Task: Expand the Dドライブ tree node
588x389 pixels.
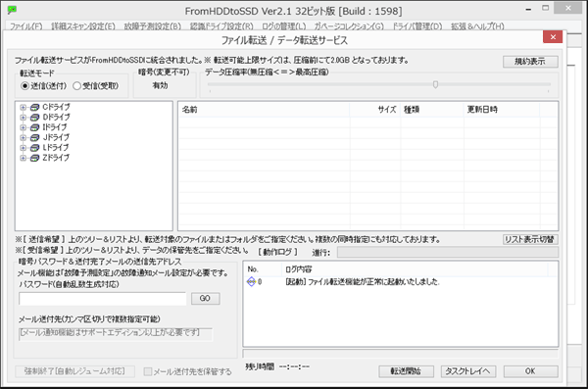Action: click(24, 118)
